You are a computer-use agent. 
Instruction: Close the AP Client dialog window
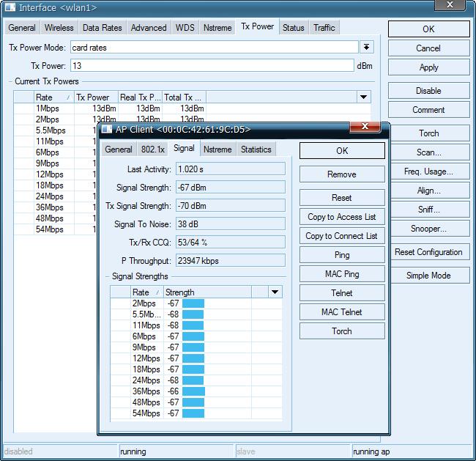(364, 128)
